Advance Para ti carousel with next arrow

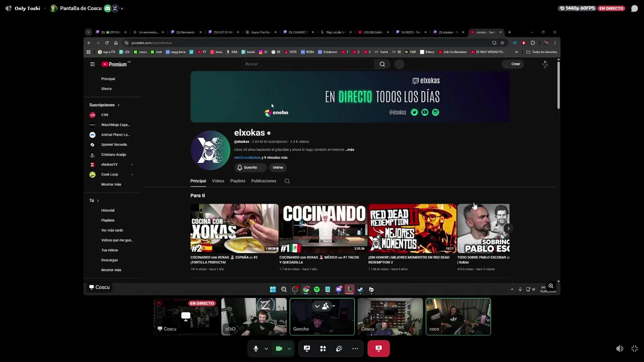coord(508,229)
